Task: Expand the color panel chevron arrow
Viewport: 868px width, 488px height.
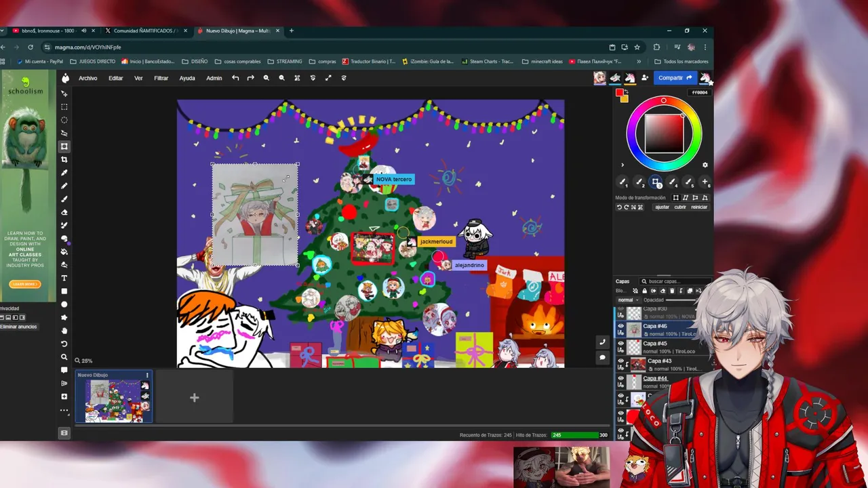Action: pyautogui.click(x=622, y=165)
